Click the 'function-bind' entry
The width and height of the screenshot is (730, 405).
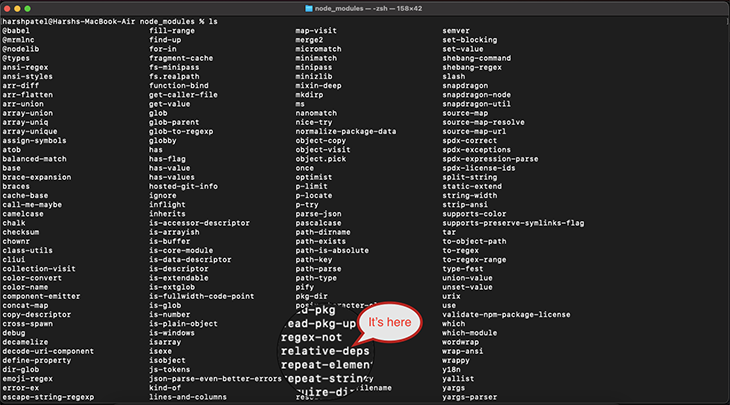179,86
